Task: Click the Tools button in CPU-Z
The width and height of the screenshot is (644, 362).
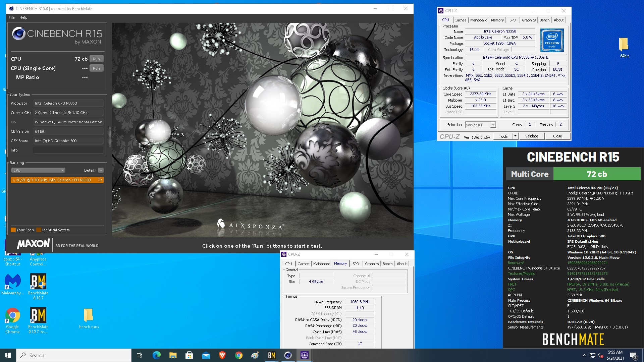Action: [503, 136]
